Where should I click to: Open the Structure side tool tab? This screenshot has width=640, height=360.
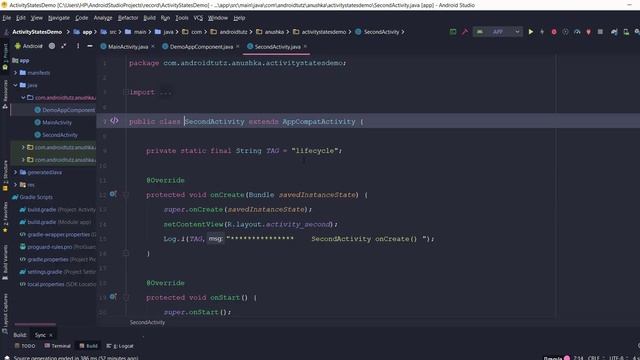tap(5, 176)
